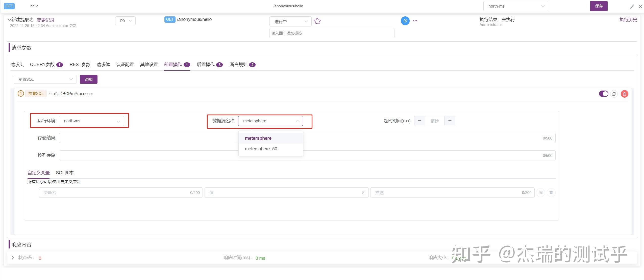Expand the 状态码 response section
Image resolution: width=644 pixels, height=280 pixels.
[x=13, y=258]
